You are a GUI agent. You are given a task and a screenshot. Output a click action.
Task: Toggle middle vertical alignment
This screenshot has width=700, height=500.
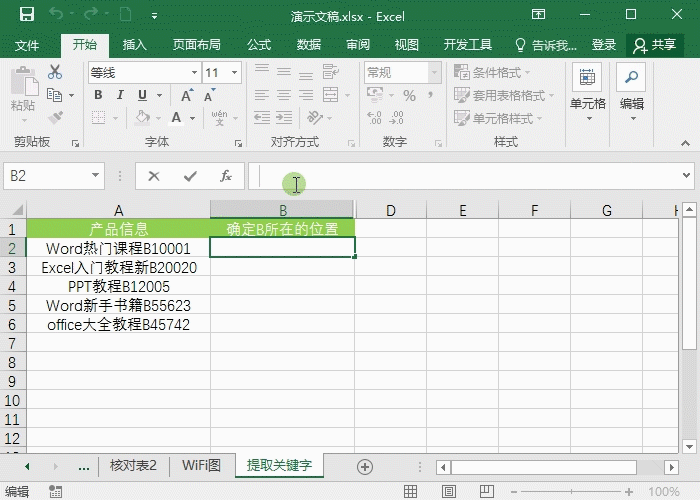(284, 71)
